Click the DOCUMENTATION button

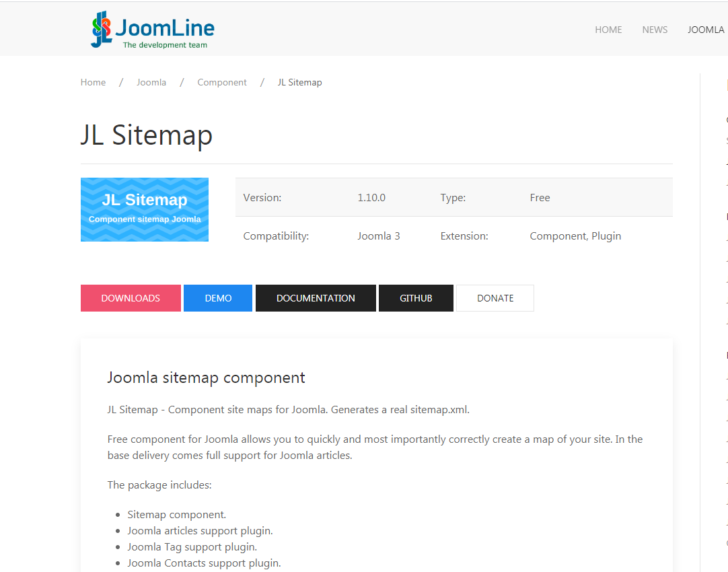(x=316, y=298)
